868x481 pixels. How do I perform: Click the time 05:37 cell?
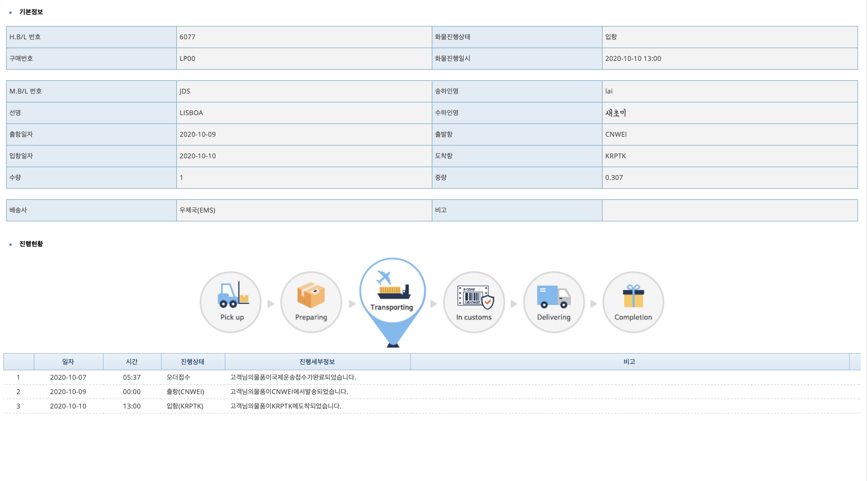click(x=132, y=377)
